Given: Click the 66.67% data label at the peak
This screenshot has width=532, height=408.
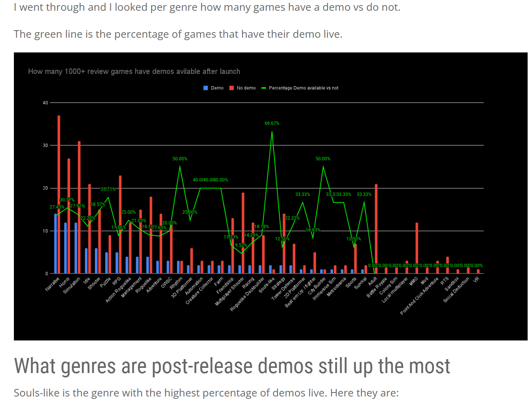Looking at the screenshot, I should point(272,124).
